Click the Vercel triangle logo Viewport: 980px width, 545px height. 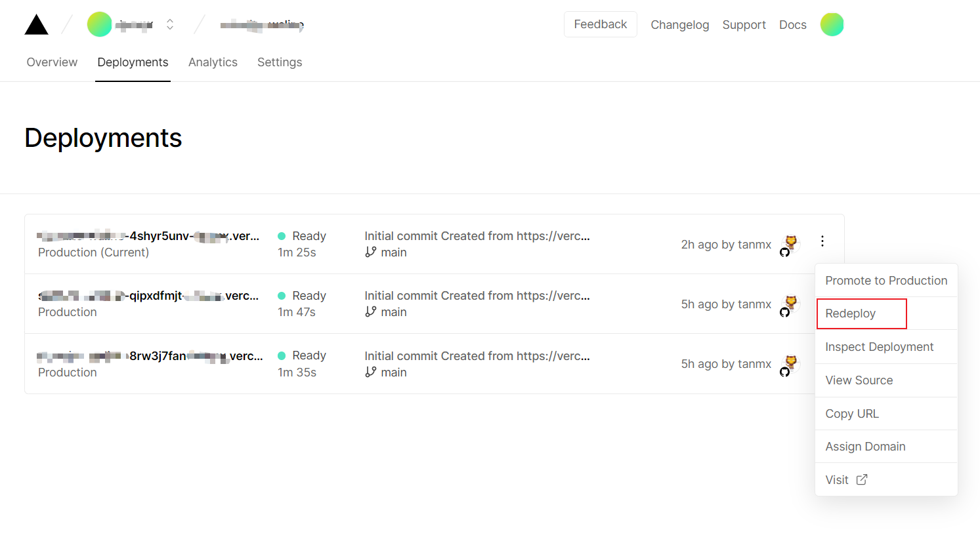pyautogui.click(x=37, y=25)
